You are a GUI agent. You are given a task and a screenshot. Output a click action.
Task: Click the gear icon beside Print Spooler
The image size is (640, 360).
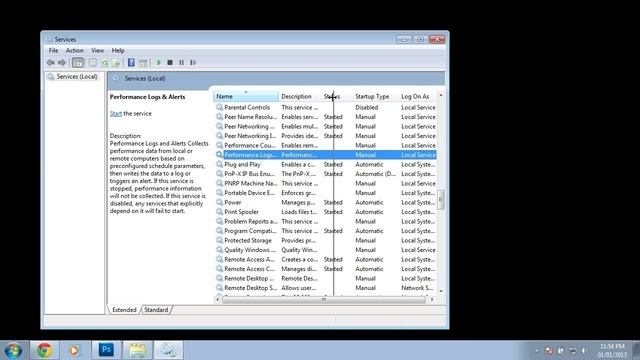point(220,212)
